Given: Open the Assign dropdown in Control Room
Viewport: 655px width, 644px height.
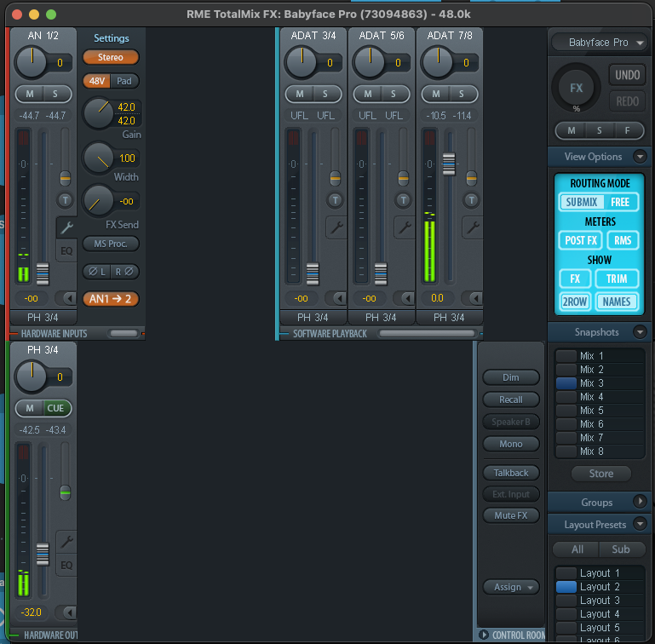Looking at the screenshot, I should [511, 587].
